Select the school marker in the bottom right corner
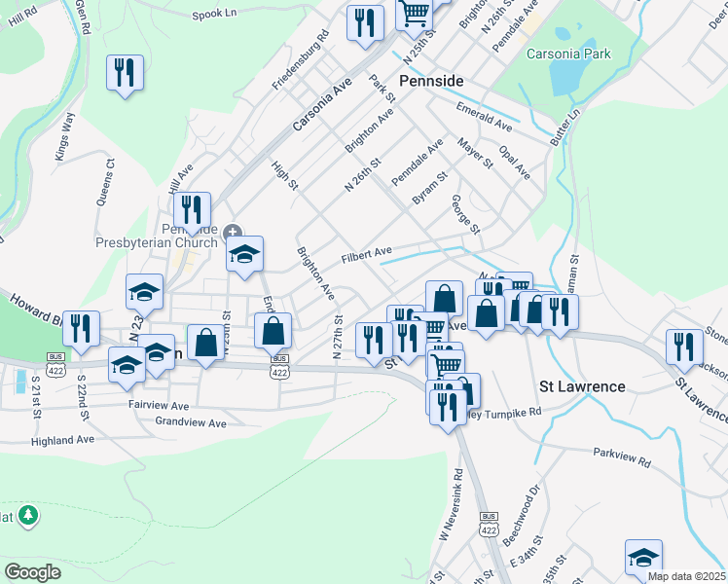 [x=643, y=558]
